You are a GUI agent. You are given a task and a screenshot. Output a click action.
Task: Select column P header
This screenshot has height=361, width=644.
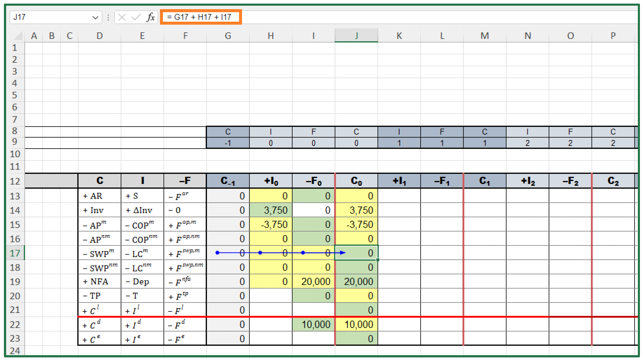tap(613, 36)
